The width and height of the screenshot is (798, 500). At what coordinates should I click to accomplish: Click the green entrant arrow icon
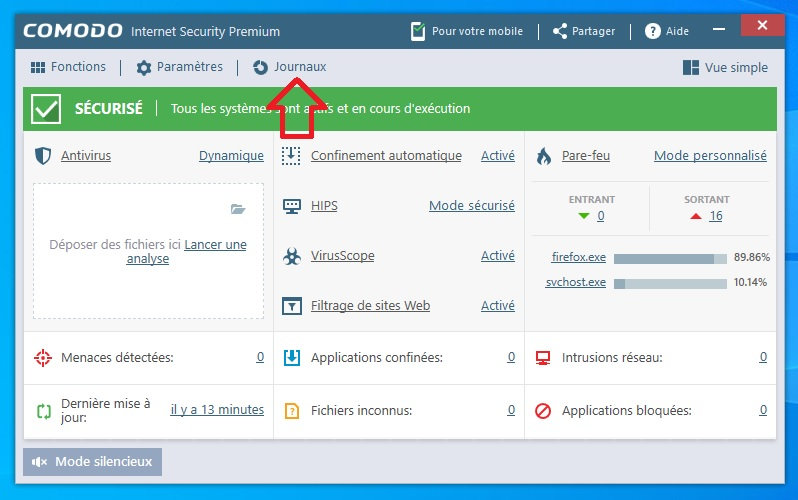pos(584,216)
